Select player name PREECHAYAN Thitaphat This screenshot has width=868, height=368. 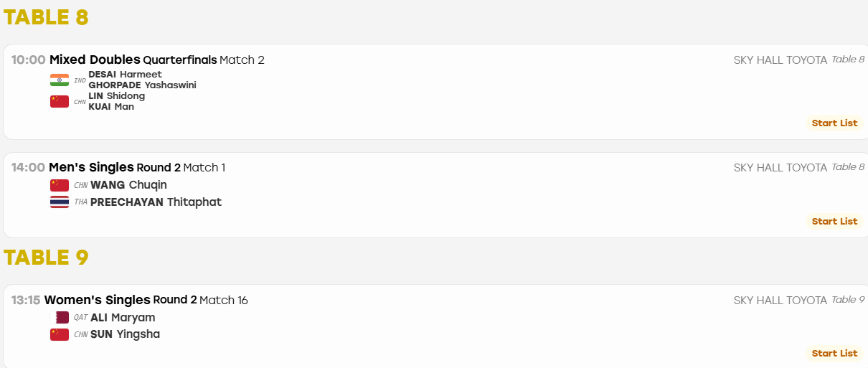click(156, 202)
